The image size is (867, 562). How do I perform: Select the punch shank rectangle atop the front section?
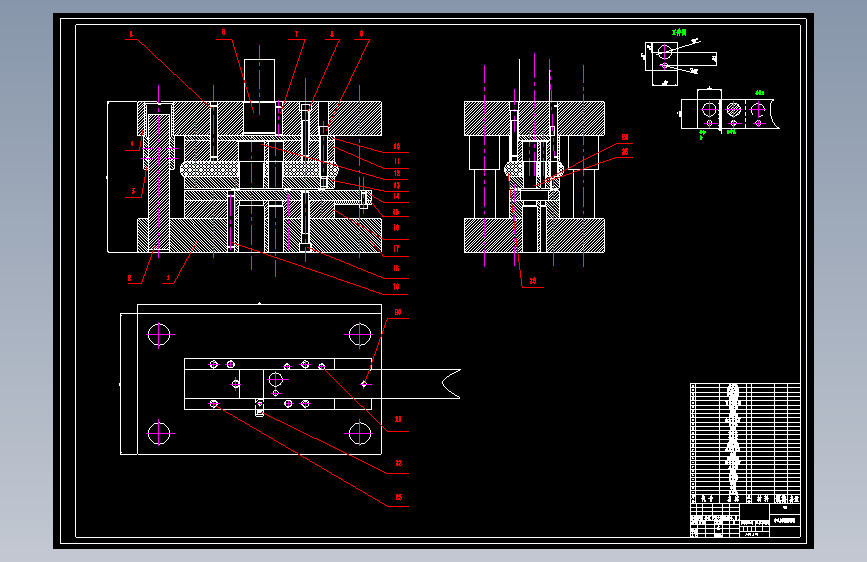pos(259,80)
